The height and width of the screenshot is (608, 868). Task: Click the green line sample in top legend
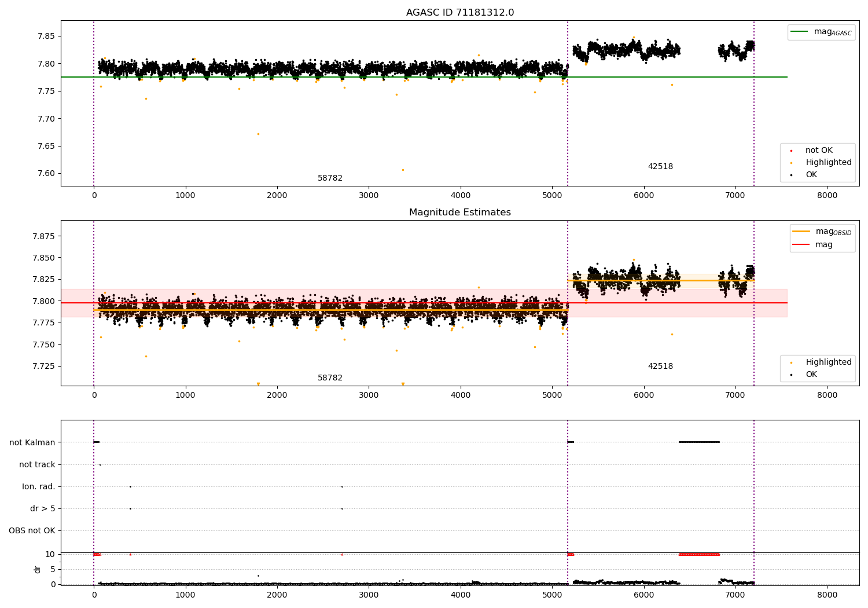tap(800, 32)
